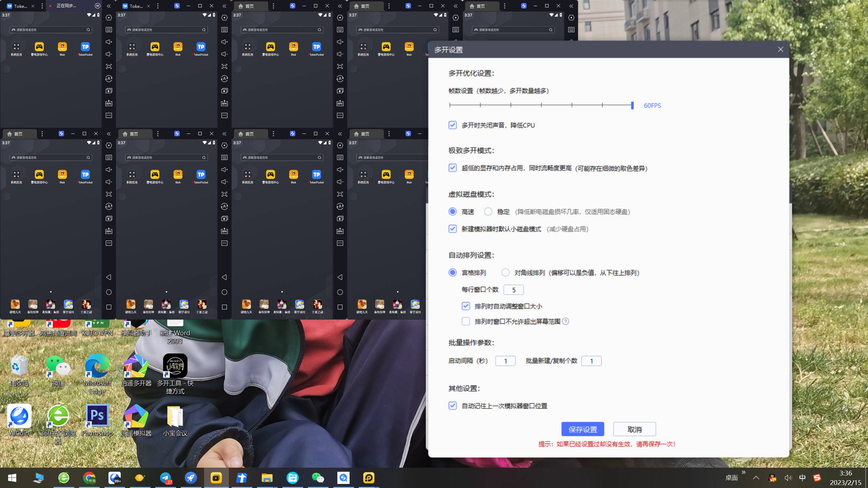Uncheck 多开时关闭声音，降低CPU checkbox
Viewport: 868px width, 488px height.
452,125
